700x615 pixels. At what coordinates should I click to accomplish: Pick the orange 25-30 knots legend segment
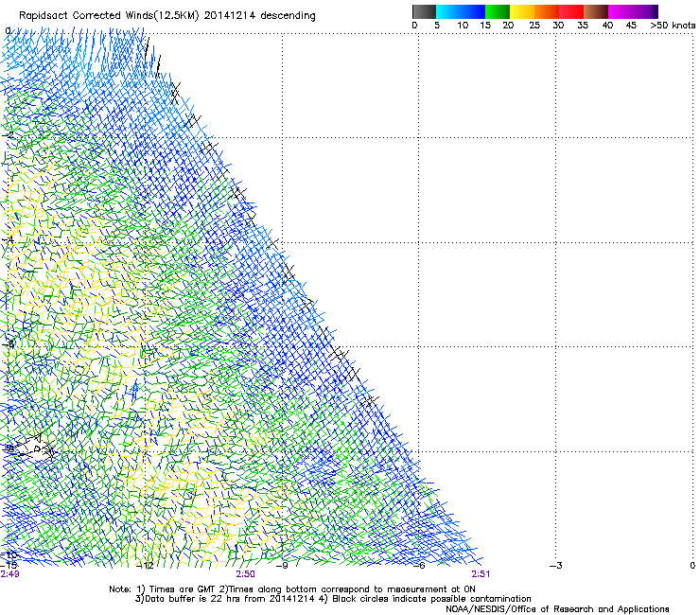coord(547,11)
